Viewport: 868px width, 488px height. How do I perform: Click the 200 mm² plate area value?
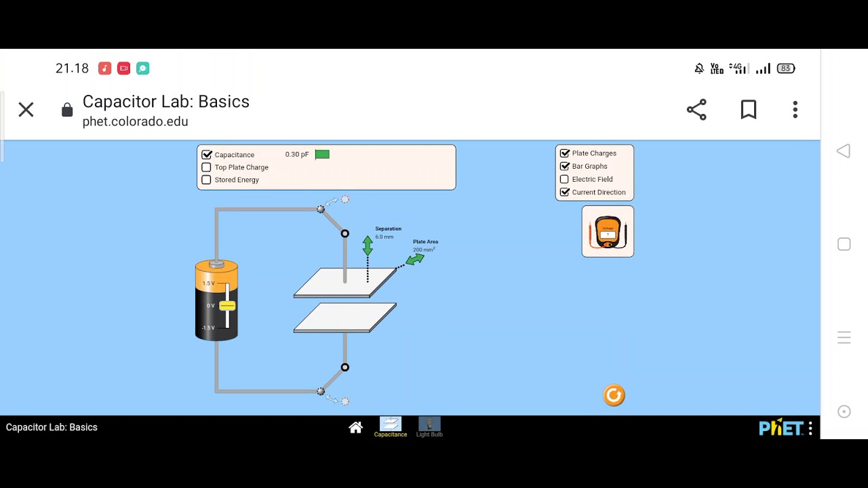click(x=424, y=249)
